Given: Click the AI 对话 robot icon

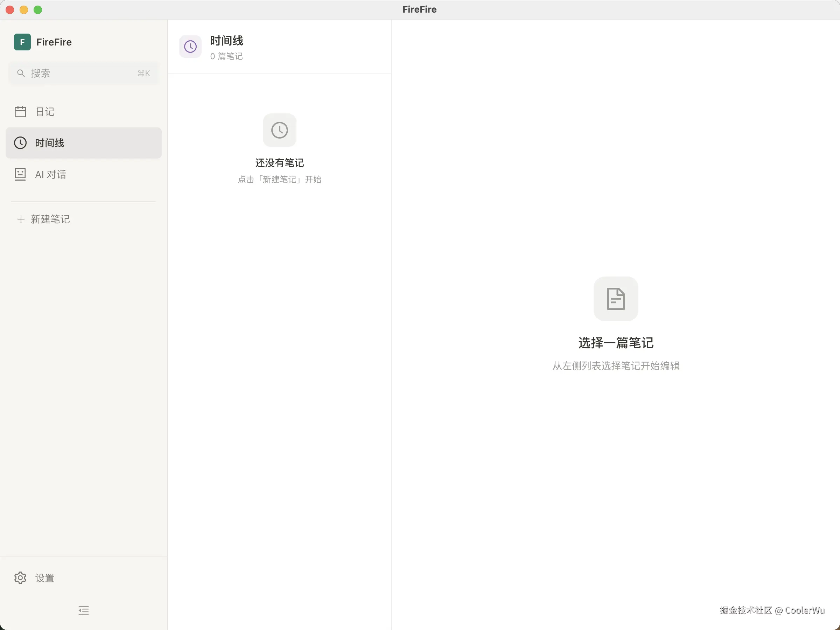Looking at the screenshot, I should click(x=20, y=174).
